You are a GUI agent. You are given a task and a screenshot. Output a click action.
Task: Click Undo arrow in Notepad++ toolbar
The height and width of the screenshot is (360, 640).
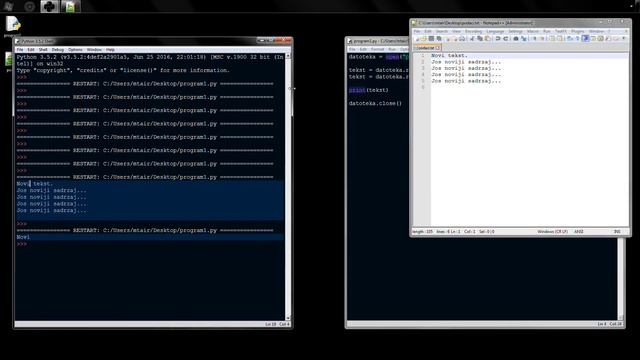tap(498, 38)
